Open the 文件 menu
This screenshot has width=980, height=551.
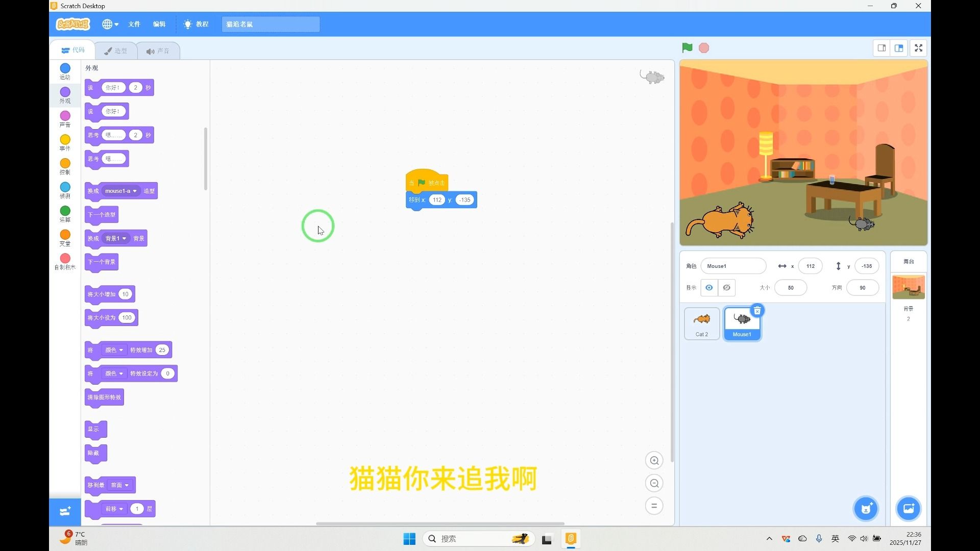point(134,24)
